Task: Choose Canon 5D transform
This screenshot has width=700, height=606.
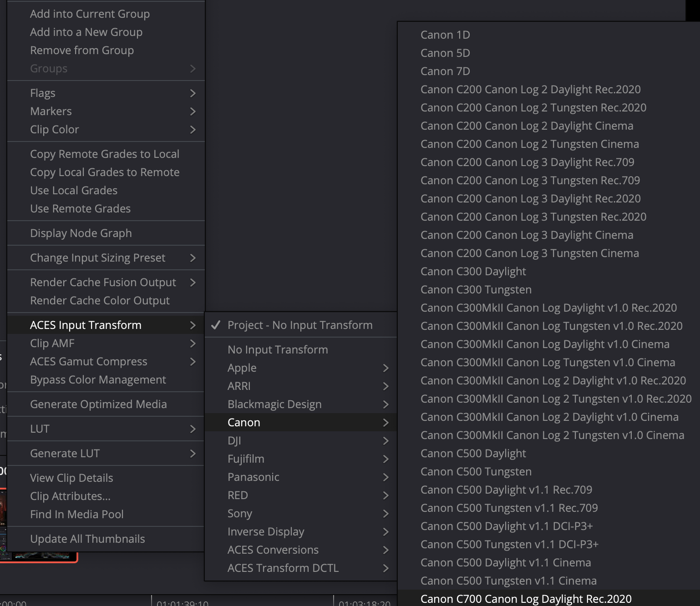Action: click(548, 53)
